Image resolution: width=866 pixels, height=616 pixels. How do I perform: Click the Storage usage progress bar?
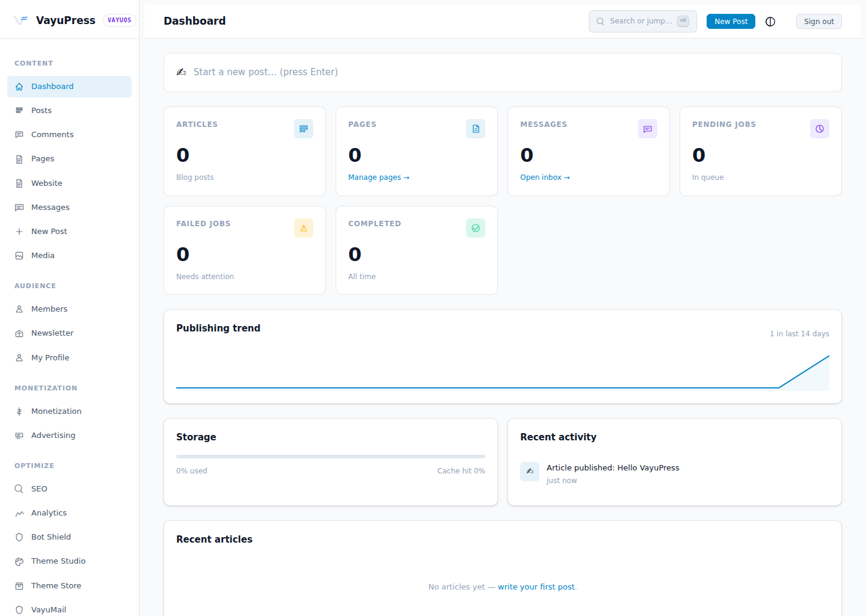tap(331, 457)
